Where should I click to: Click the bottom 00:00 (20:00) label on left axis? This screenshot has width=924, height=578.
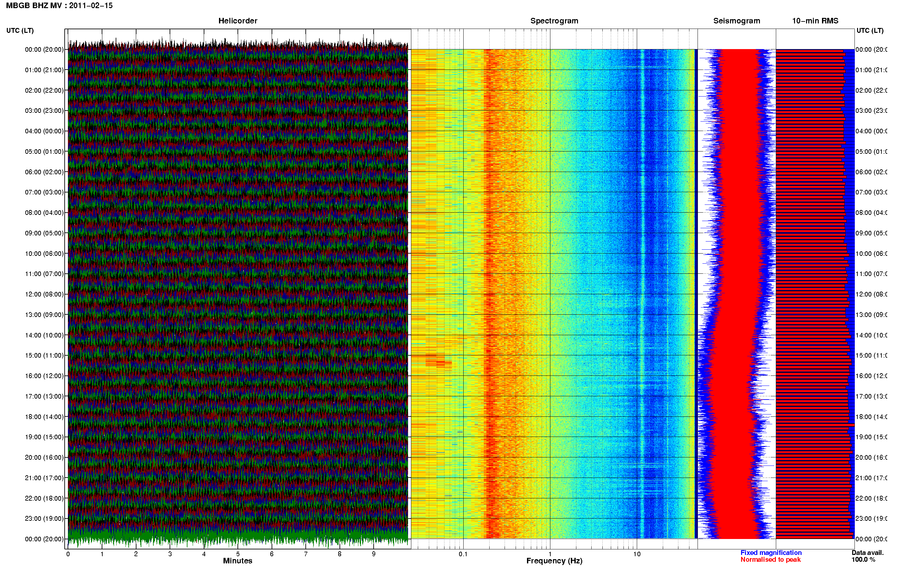[44, 539]
